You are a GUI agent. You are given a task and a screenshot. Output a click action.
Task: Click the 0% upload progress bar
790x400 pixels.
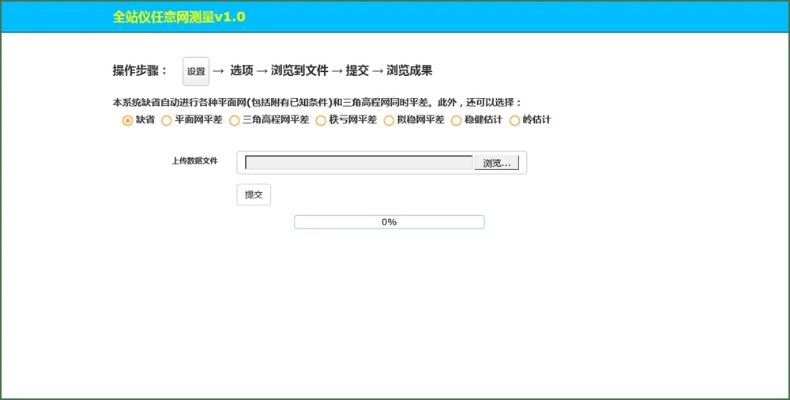(x=389, y=222)
